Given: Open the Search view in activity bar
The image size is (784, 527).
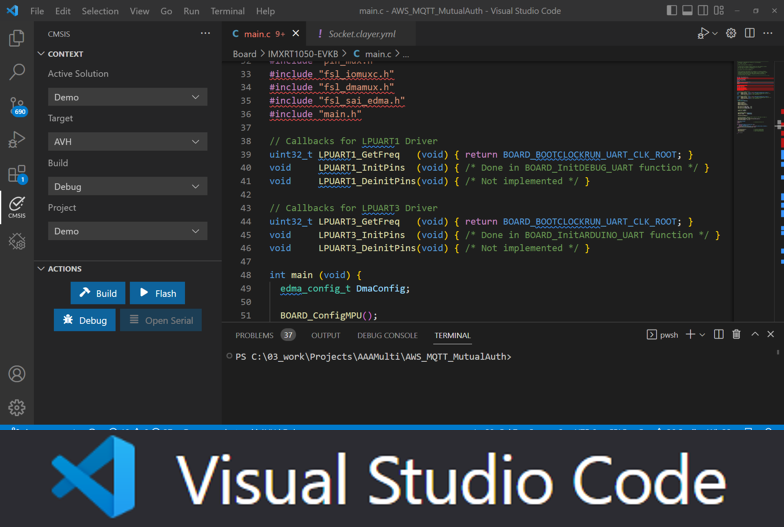Looking at the screenshot, I should 16,72.
